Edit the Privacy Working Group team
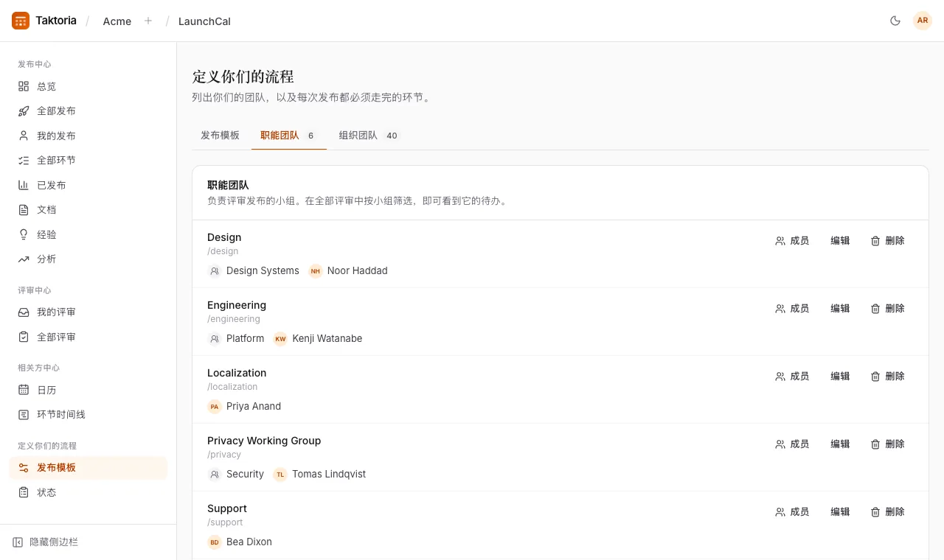This screenshot has width=944, height=560. point(840,444)
